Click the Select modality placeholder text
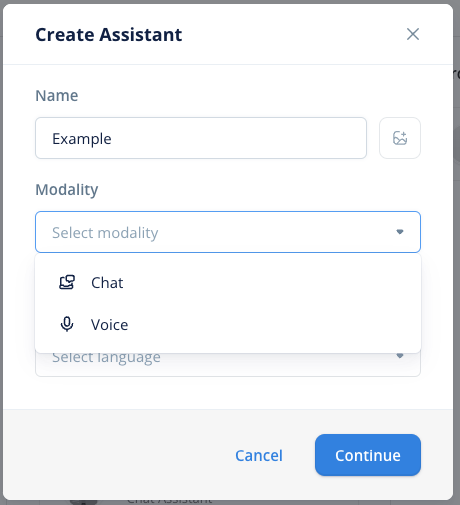Viewport: 460px width, 505px height. 105,233
